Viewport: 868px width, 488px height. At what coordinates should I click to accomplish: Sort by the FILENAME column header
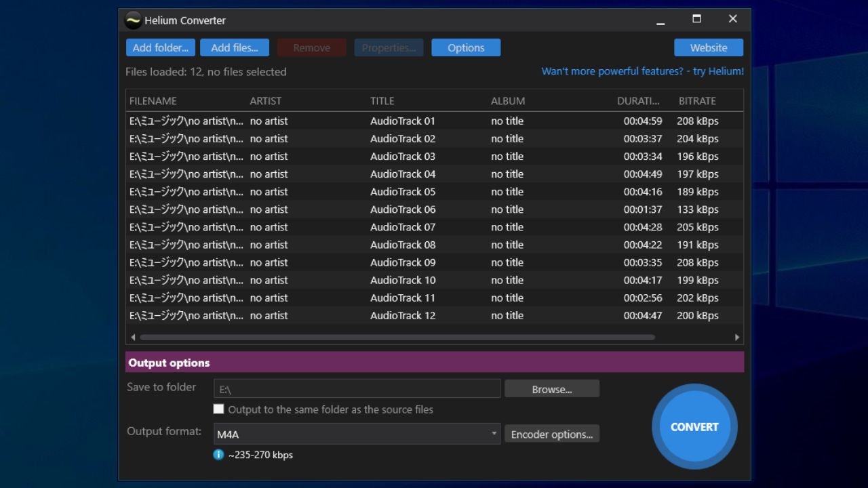[x=153, y=101]
